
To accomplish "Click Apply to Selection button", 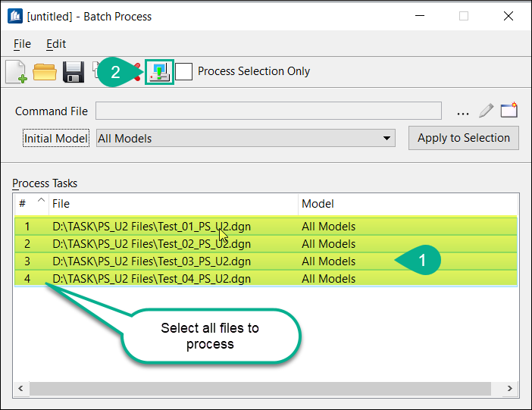I will (x=464, y=138).
